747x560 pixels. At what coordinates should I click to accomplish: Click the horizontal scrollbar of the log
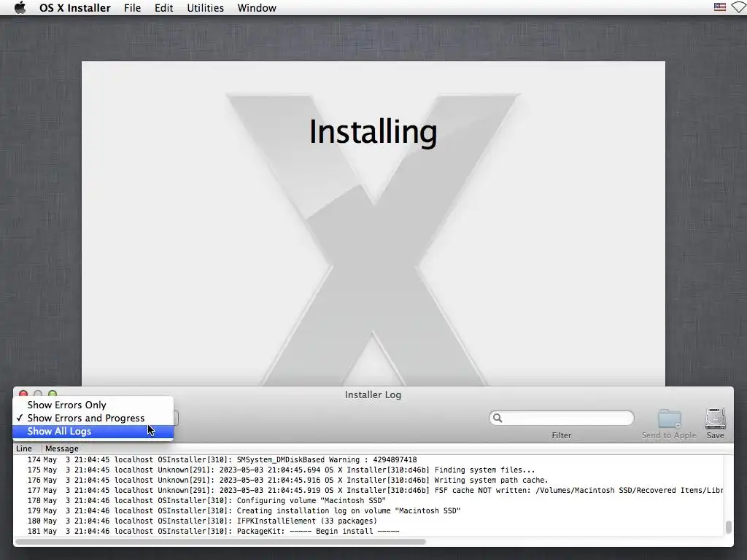click(x=220, y=542)
